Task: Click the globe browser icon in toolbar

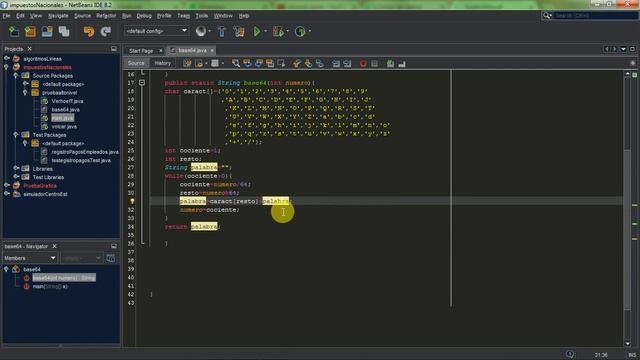Action: (x=200, y=31)
